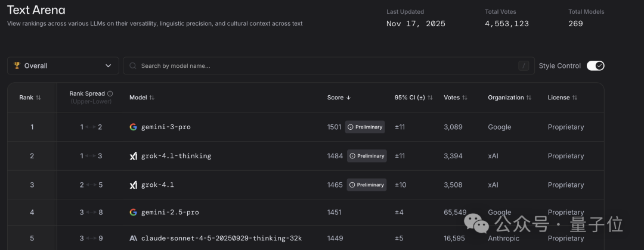Click Preliminary badge on gemini-3-pro row
644x250 pixels.
pyautogui.click(x=366, y=127)
